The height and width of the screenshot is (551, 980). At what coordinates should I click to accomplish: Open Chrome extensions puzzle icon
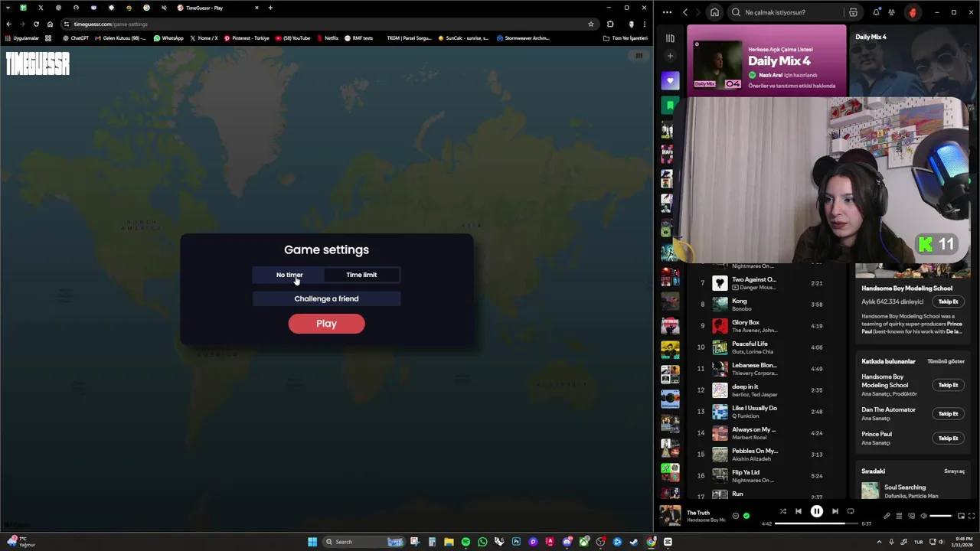point(610,24)
